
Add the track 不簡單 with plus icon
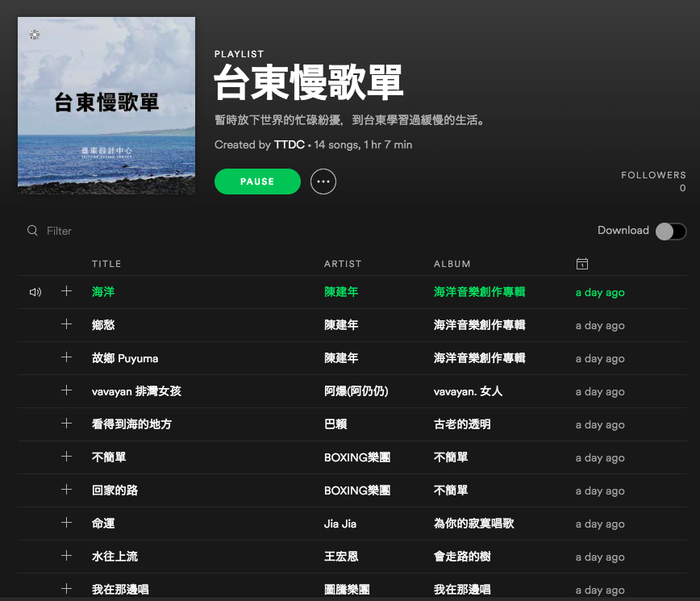[66, 457]
